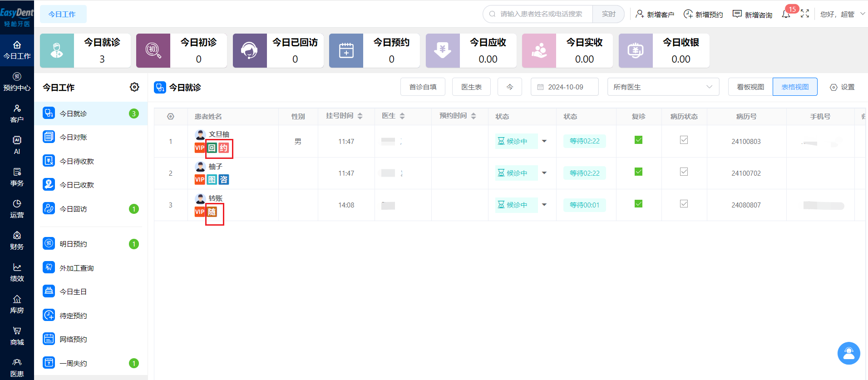Toggle 复诊 checkbox for 柚子 row
This screenshot has height=380, width=868.
point(638,172)
